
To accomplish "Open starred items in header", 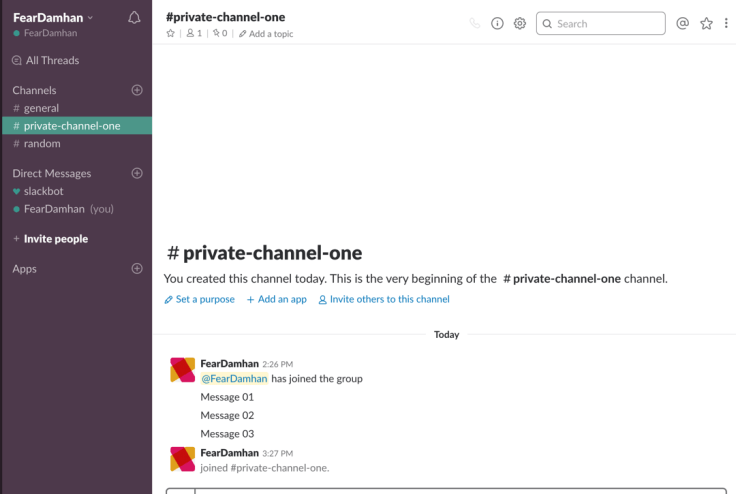I will [x=706, y=24].
